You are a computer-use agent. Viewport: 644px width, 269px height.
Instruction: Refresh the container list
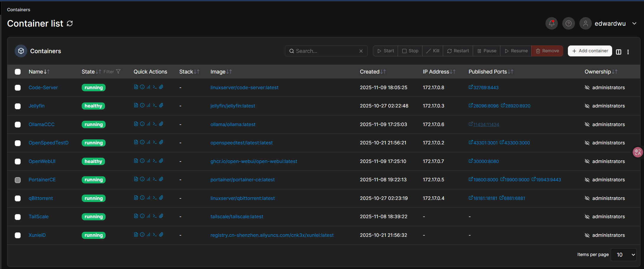coord(70,24)
